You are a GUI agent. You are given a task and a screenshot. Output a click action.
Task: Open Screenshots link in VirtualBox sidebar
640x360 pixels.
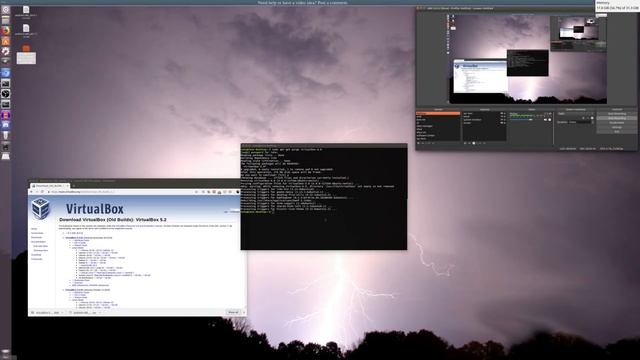(x=37, y=233)
